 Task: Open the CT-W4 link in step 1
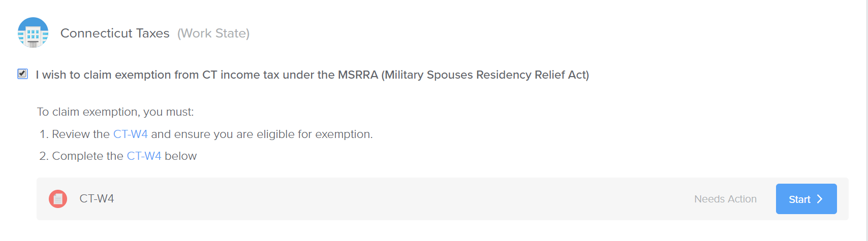(131, 134)
